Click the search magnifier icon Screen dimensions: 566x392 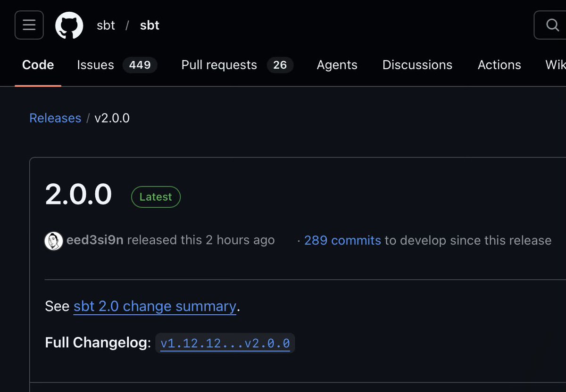coord(552,25)
